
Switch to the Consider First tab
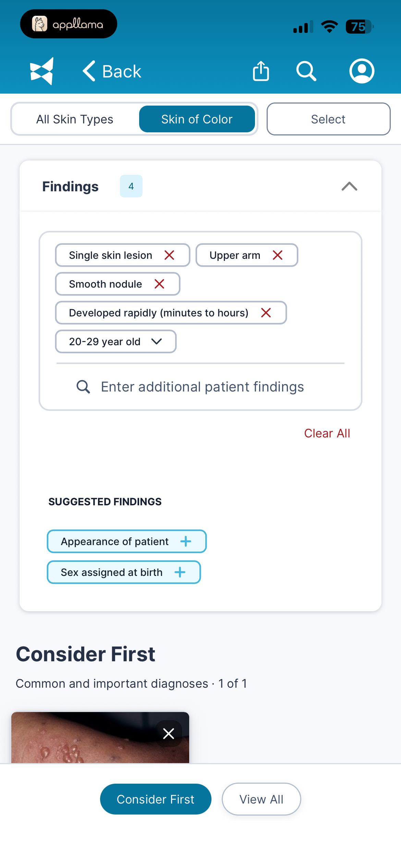pos(156,799)
